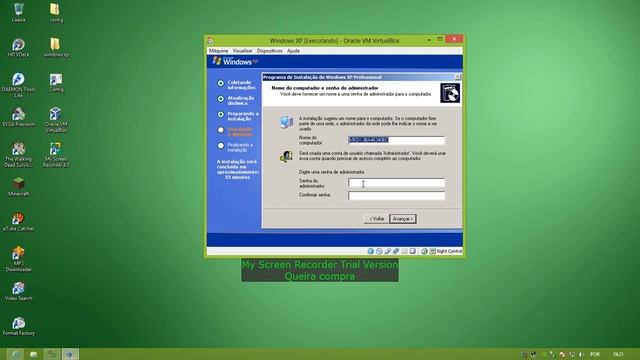Viewport: 640px width, 360px height.
Task: Open the windows xp folder on desktop
Action: click(56, 47)
